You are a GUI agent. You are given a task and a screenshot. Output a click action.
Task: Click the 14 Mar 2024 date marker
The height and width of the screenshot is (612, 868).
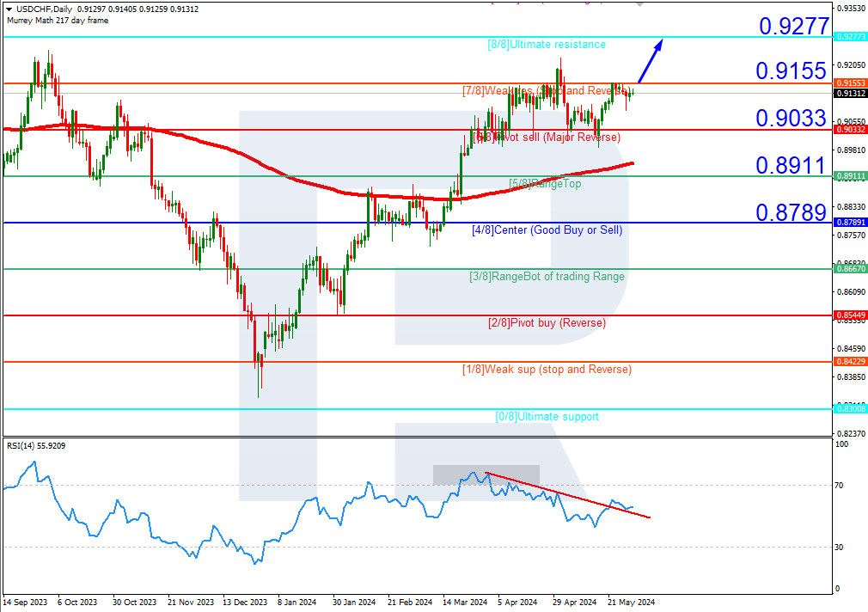point(465,602)
